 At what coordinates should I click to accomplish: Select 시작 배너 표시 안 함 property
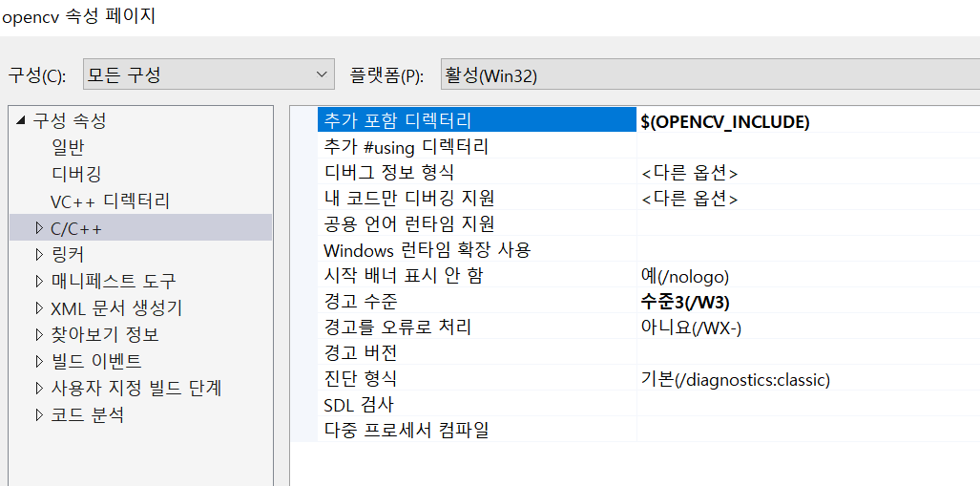coord(477,275)
